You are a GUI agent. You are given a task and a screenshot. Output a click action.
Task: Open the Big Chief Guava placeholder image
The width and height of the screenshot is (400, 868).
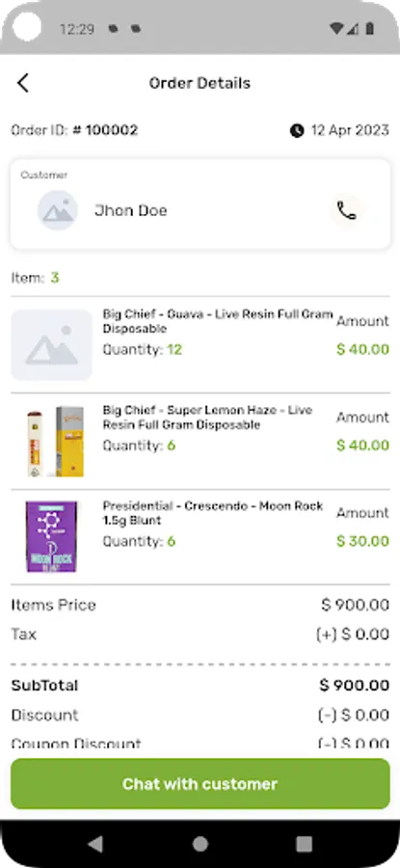click(x=52, y=345)
